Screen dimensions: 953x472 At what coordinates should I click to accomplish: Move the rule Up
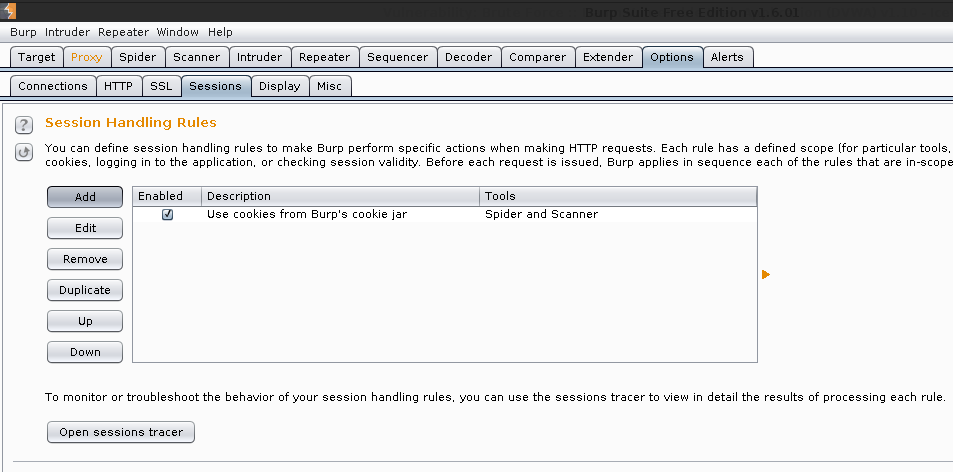click(x=85, y=321)
